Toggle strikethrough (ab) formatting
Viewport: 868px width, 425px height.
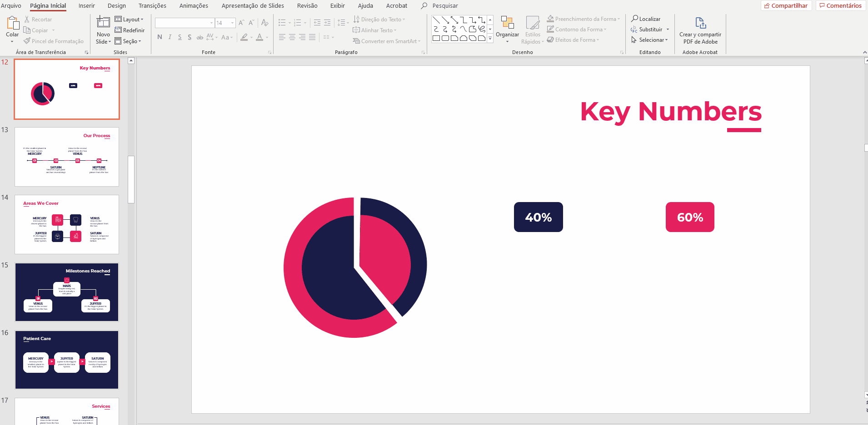(x=200, y=37)
